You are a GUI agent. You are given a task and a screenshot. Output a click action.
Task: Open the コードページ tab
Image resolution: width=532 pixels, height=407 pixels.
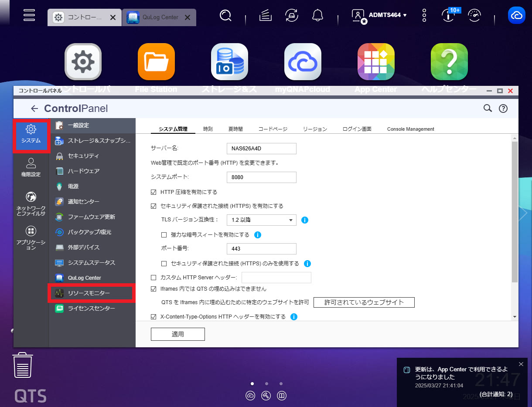pyautogui.click(x=273, y=129)
